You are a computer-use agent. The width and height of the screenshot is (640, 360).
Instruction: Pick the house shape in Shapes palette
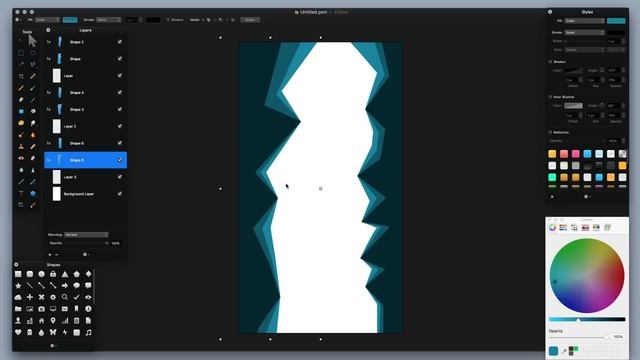tap(41, 321)
